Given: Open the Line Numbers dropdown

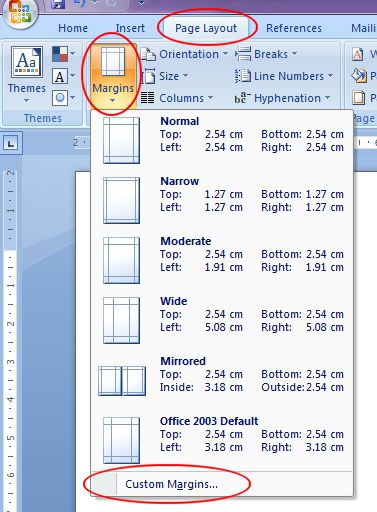Looking at the screenshot, I should (x=284, y=76).
